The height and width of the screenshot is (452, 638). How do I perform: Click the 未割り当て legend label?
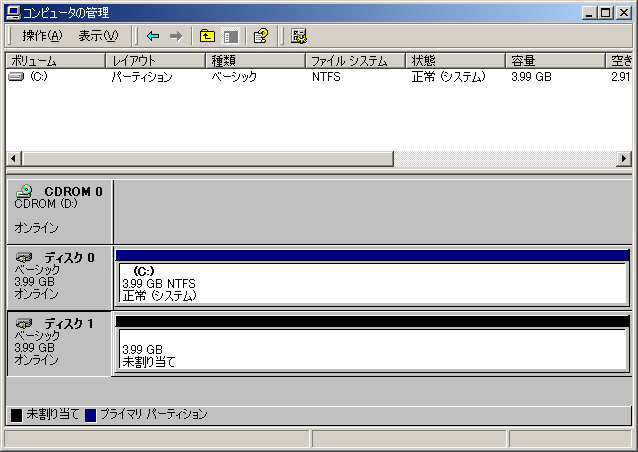[x=52, y=414]
